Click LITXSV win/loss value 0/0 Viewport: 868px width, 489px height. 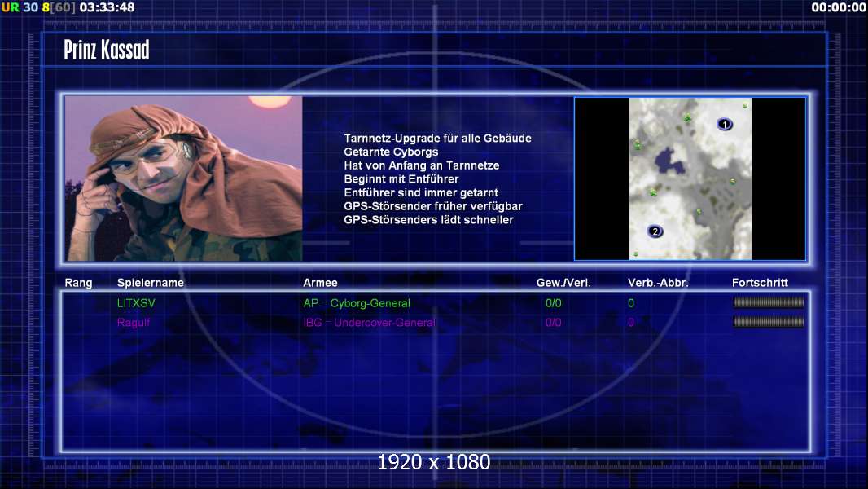click(553, 303)
